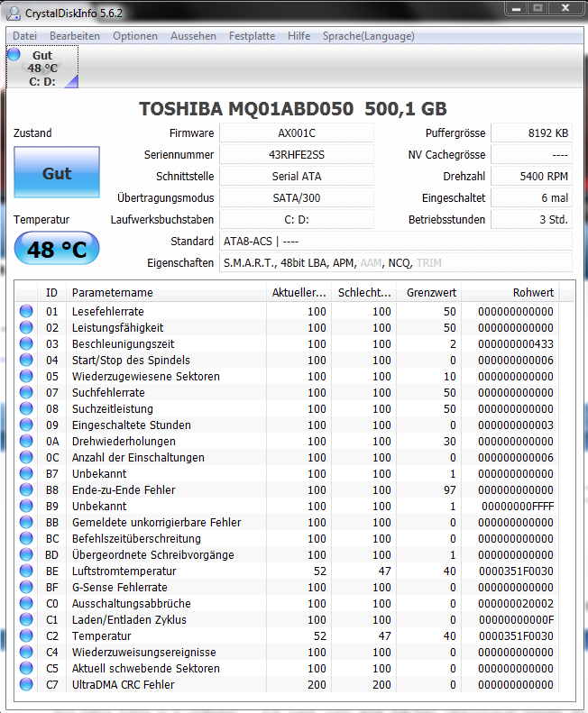
Task: Click the status orb for Leistungsfähigkeit
Action: tap(26, 327)
